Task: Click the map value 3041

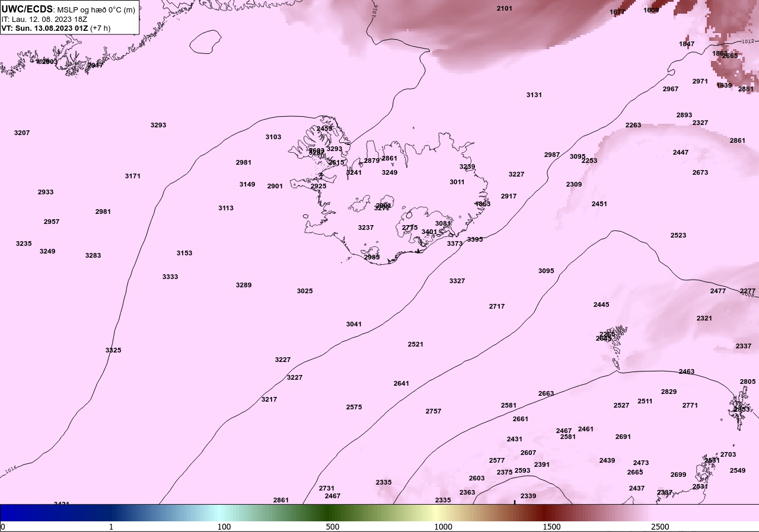Action: [354, 324]
